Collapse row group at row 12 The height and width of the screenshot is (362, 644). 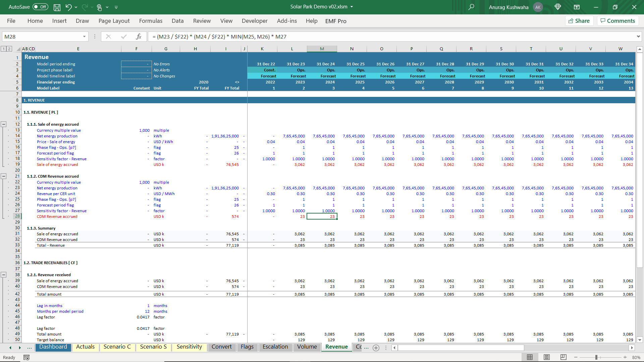pos(4,124)
